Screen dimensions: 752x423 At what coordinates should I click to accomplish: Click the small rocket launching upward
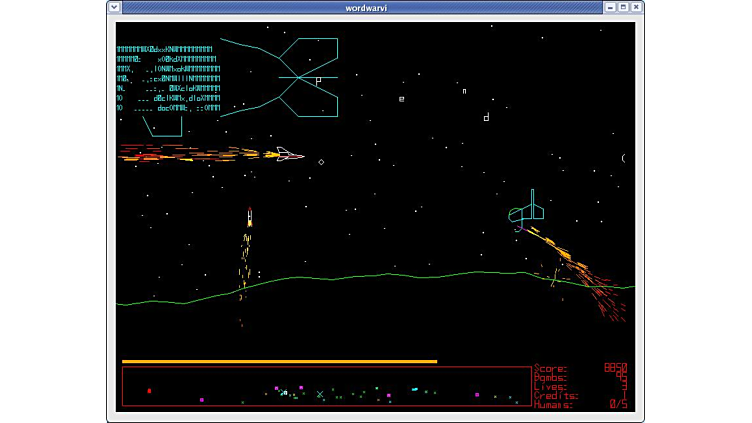click(249, 216)
